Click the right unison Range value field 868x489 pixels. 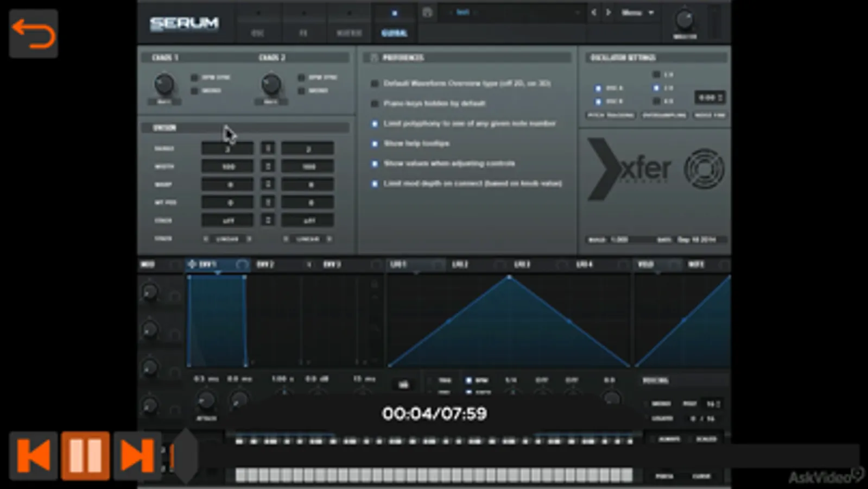point(307,148)
